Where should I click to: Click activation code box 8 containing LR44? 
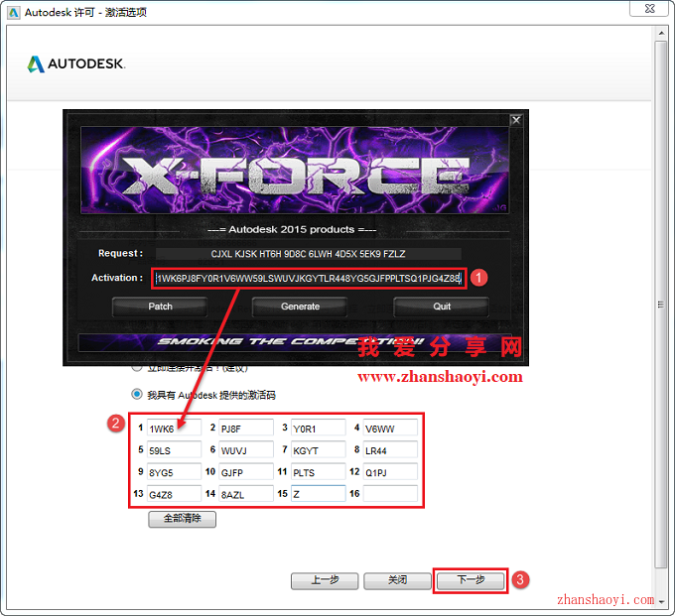tap(390, 449)
